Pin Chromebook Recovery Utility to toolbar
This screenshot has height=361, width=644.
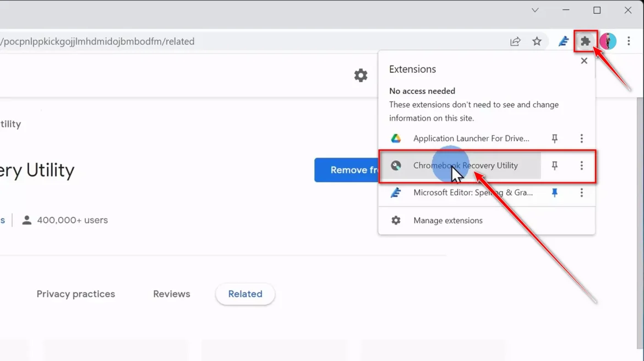point(554,165)
